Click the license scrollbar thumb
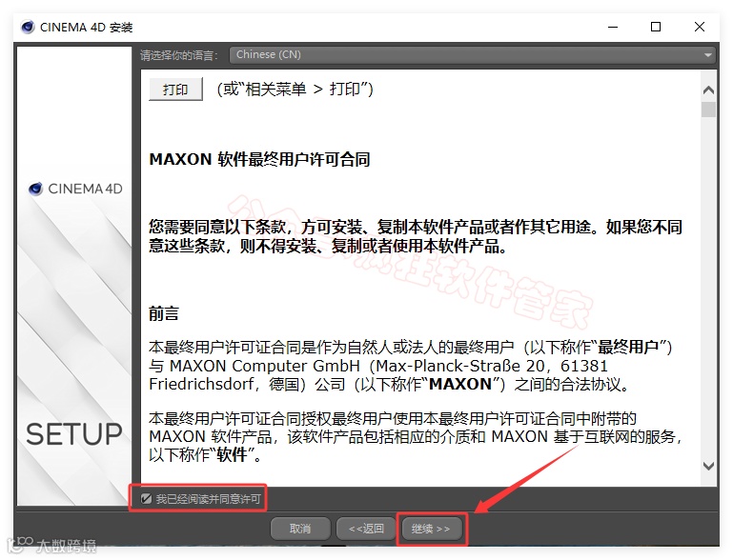The image size is (733, 560). coord(708,110)
